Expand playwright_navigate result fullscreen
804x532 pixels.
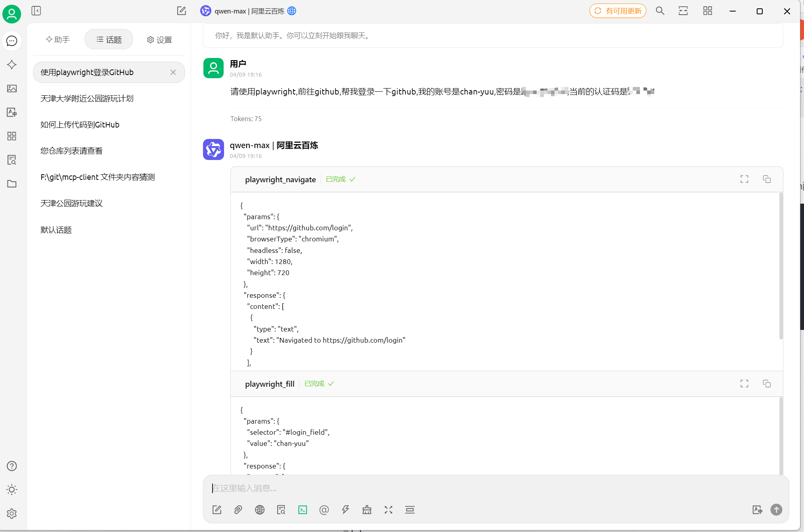click(744, 179)
